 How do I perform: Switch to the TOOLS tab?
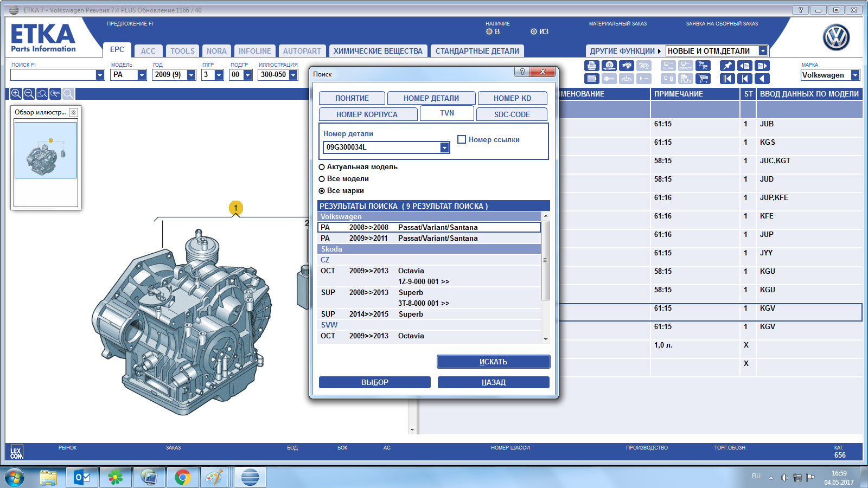pyautogui.click(x=182, y=51)
